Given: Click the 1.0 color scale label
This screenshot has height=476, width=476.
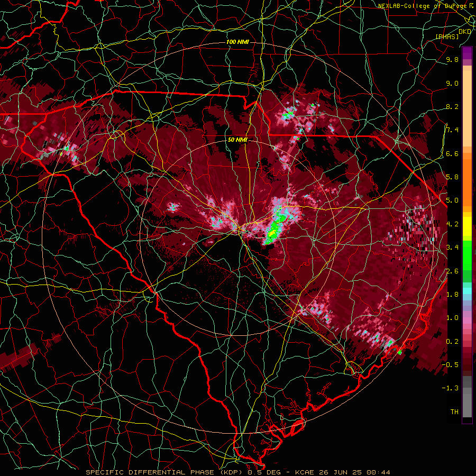Looking at the screenshot, I should (x=452, y=317).
